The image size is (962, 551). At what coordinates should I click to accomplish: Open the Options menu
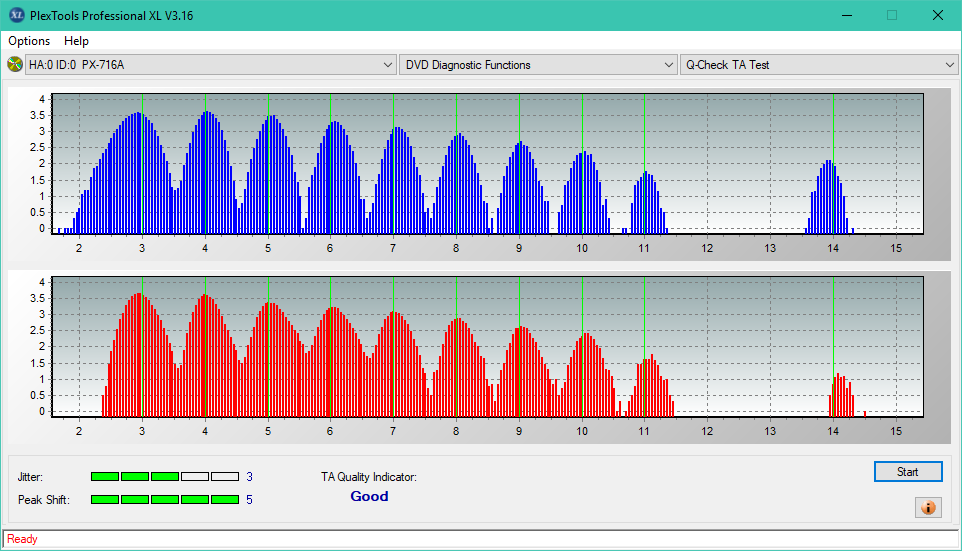(29, 40)
